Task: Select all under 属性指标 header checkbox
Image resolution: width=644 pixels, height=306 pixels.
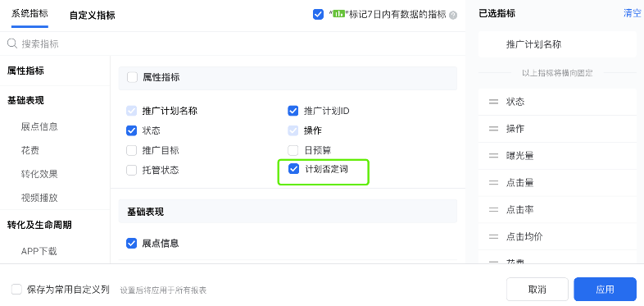Action: pos(132,77)
